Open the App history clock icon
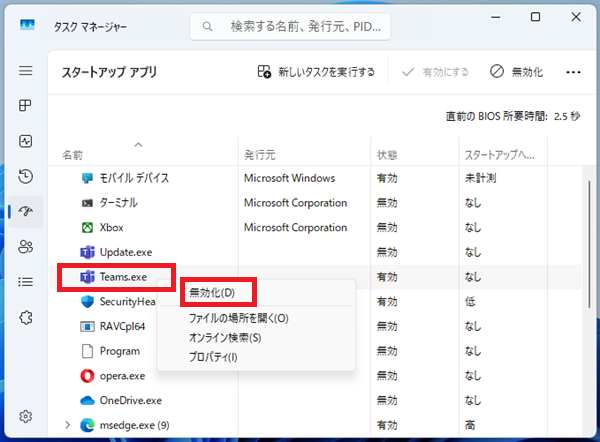The height and width of the screenshot is (442, 600). (26, 176)
